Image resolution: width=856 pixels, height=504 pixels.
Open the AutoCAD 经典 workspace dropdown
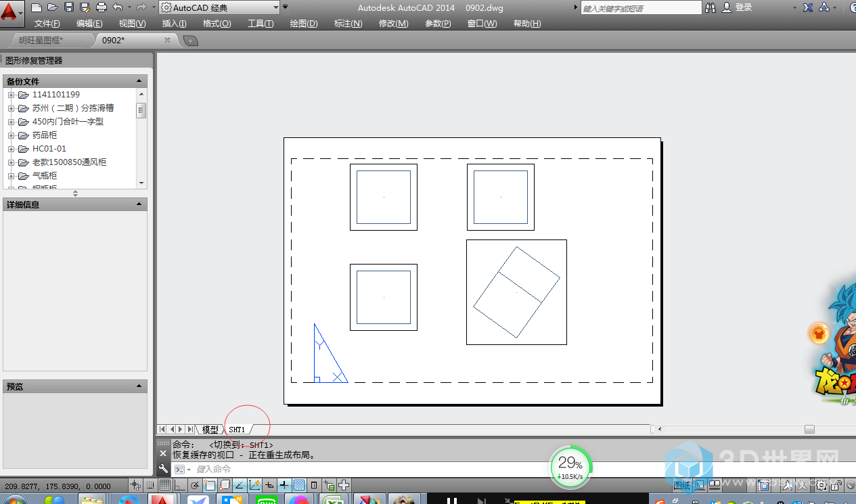tap(220, 7)
